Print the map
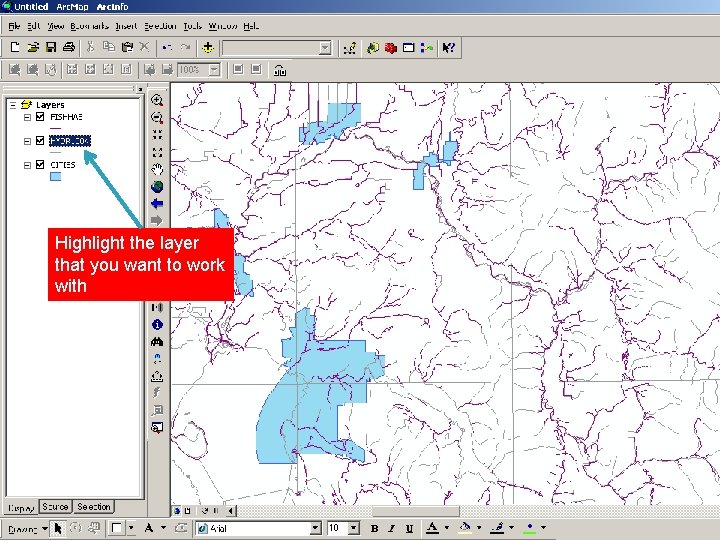This screenshot has height=540, width=720. (x=69, y=47)
